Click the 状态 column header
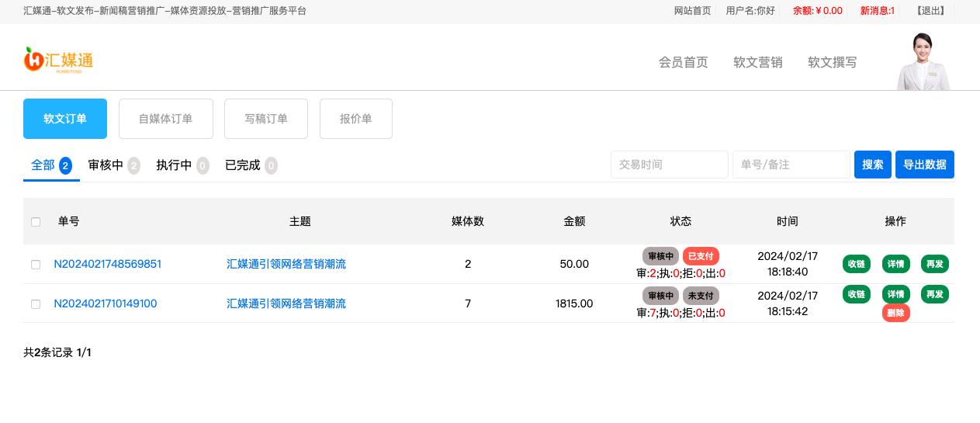This screenshot has height=423, width=980. coord(680,221)
